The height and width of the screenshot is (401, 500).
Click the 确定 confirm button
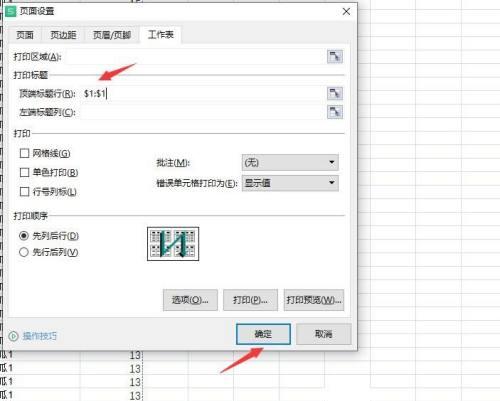tap(263, 334)
